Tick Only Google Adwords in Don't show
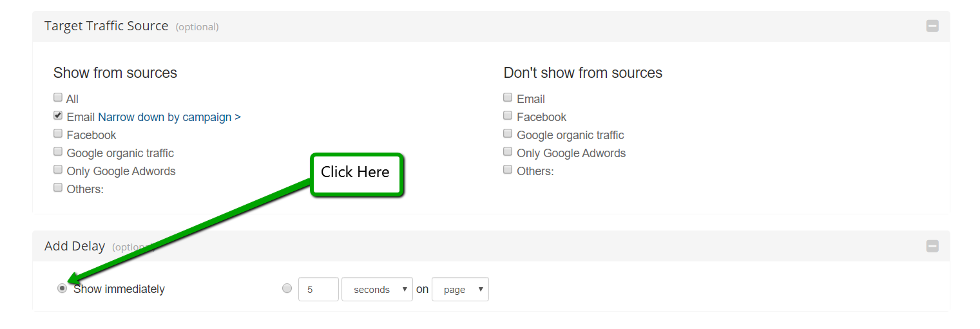Screen dimensions: 980x329 [508, 152]
